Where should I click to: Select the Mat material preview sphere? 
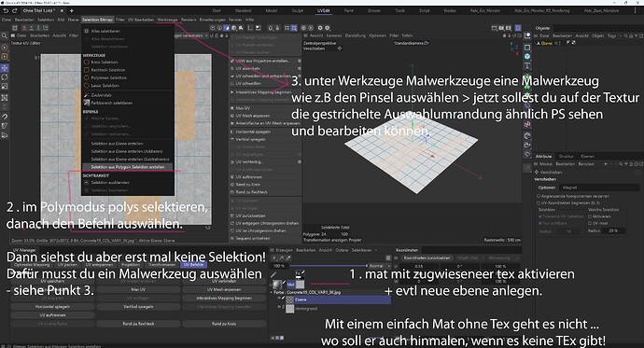(x=277, y=284)
